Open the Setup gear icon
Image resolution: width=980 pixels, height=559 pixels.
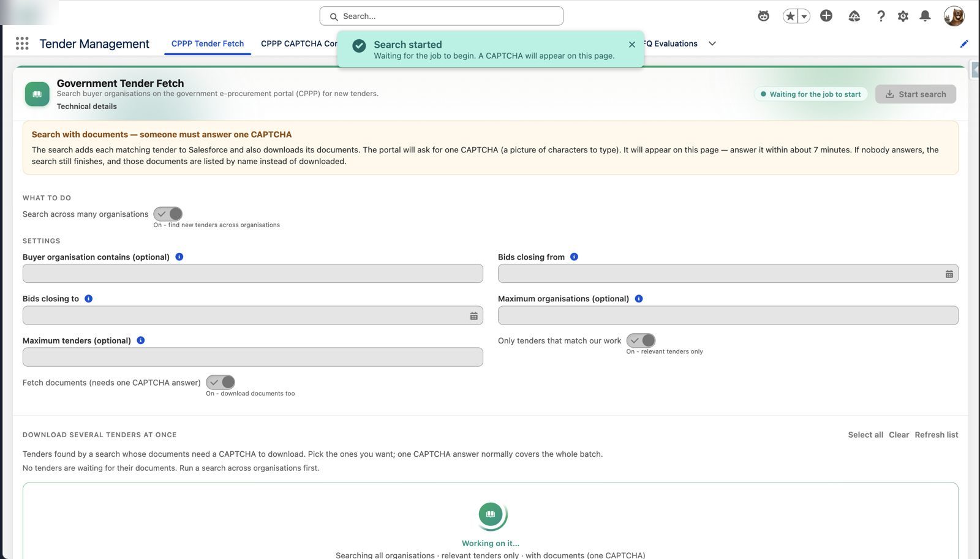click(x=903, y=16)
